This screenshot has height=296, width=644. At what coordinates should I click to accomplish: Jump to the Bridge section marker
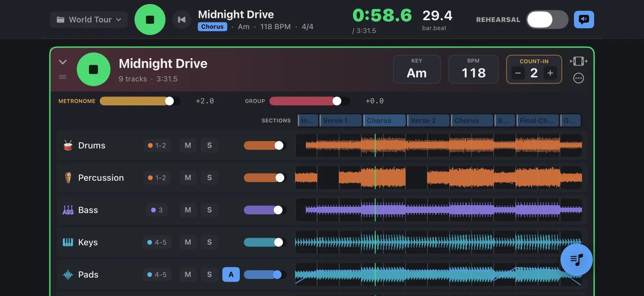pyautogui.click(x=504, y=121)
